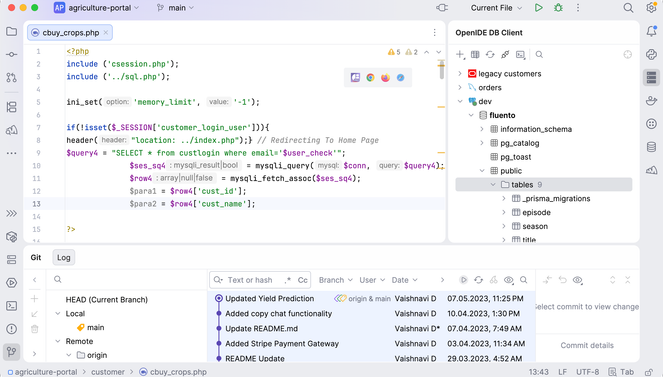Toggle the eye view options in the Git log toolbar
Screen dimensions: 663x377
click(x=509, y=280)
